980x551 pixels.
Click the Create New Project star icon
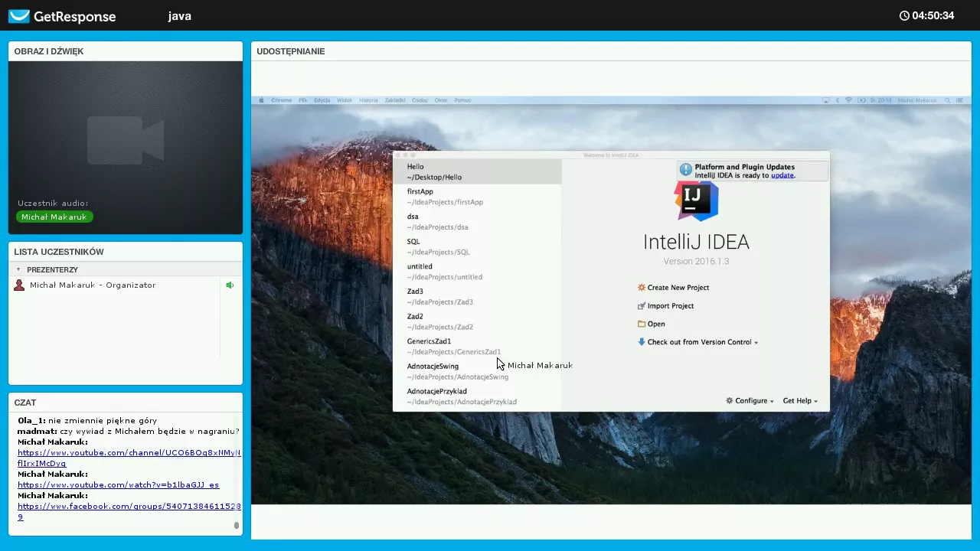[642, 288]
